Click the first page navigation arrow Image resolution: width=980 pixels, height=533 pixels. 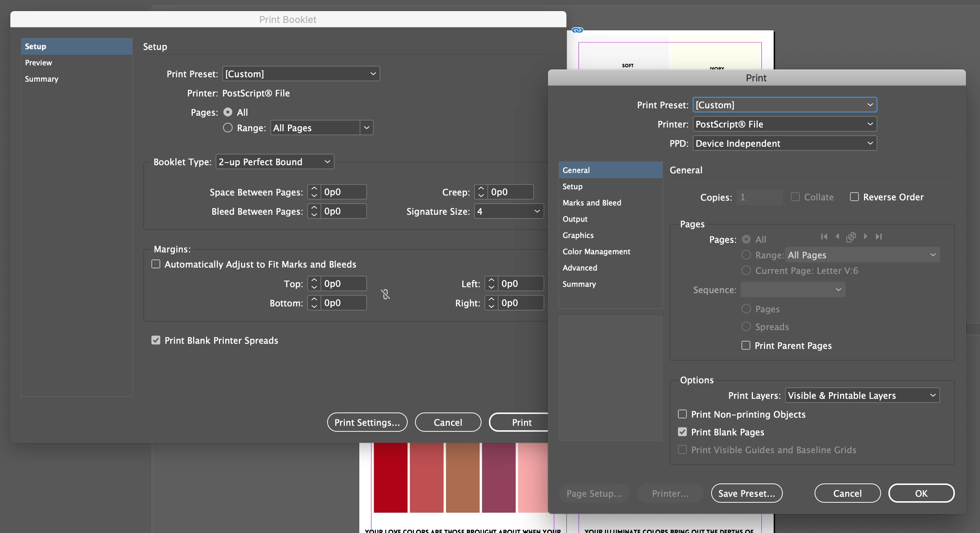click(824, 237)
